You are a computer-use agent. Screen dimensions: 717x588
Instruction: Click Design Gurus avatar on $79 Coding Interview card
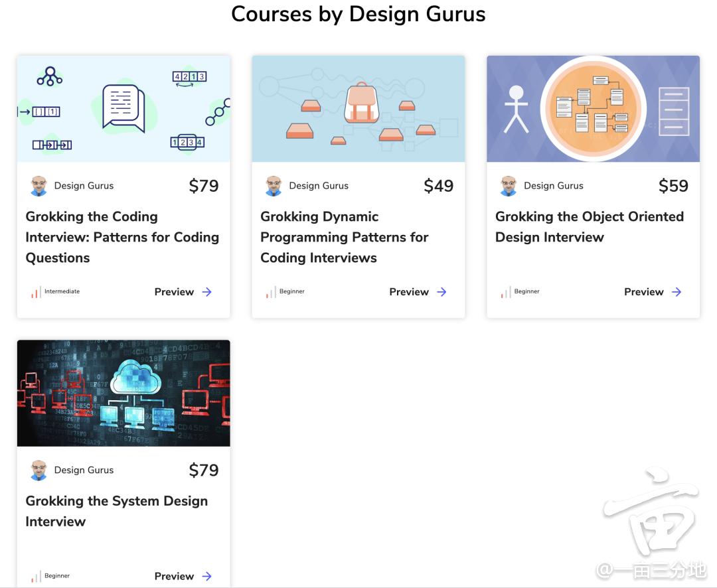(x=39, y=186)
